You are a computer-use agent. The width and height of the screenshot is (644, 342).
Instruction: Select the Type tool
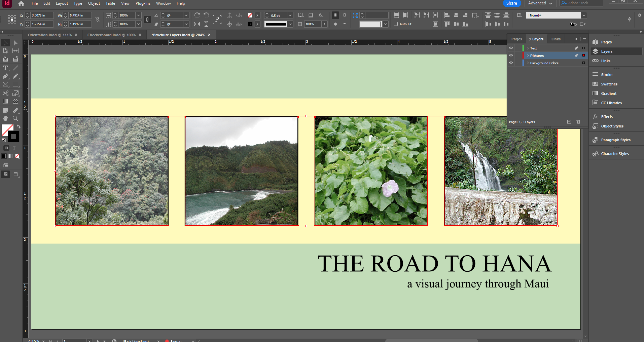(5, 68)
